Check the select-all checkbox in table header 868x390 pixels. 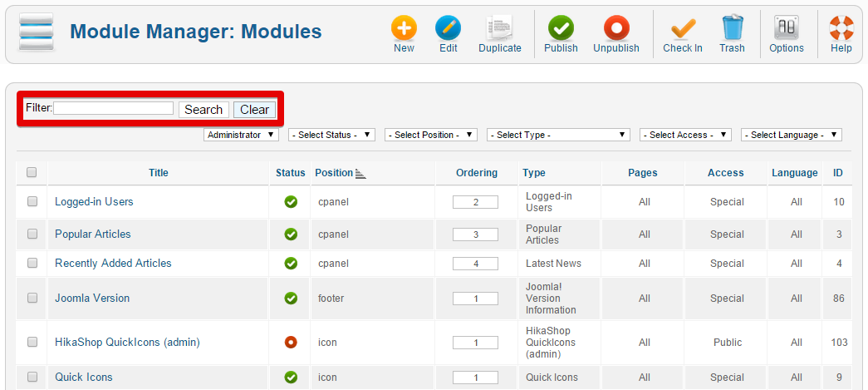tap(32, 172)
